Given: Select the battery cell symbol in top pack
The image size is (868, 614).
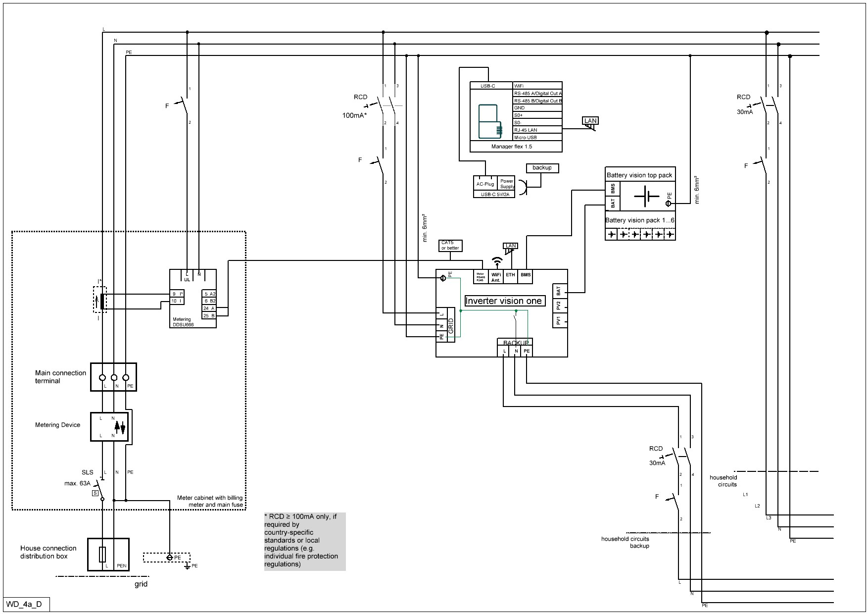Looking at the screenshot, I should pos(646,197).
